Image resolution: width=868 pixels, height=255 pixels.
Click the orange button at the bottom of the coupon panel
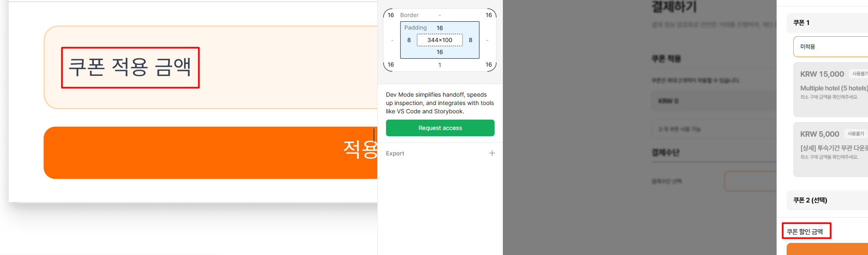tap(827, 249)
